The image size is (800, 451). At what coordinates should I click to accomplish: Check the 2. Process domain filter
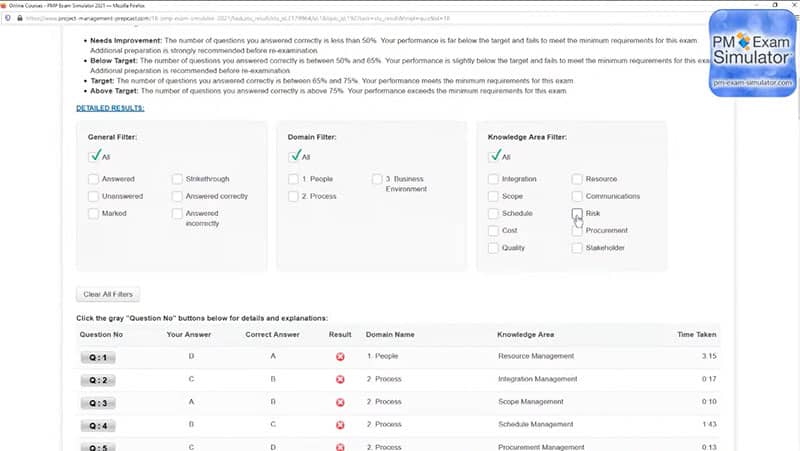[293, 196]
